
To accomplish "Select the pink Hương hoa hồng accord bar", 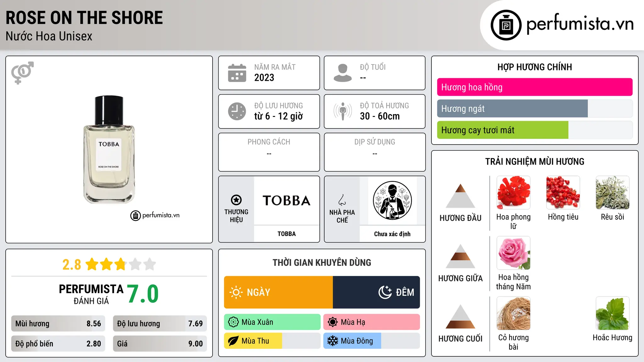I will click(535, 87).
